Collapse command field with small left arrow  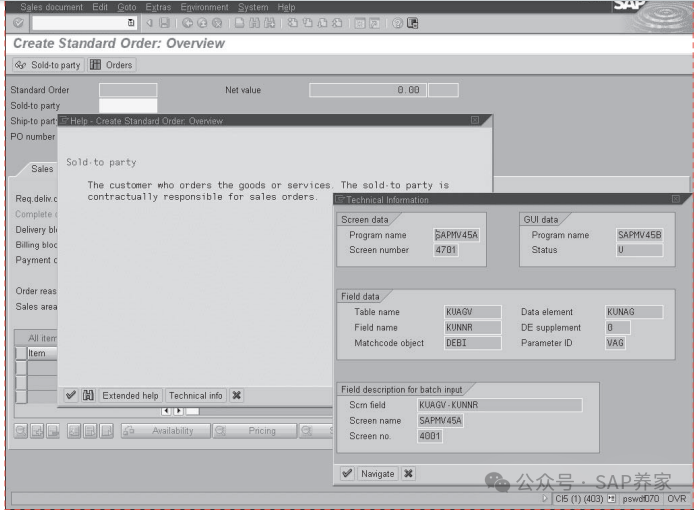coord(150,23)
